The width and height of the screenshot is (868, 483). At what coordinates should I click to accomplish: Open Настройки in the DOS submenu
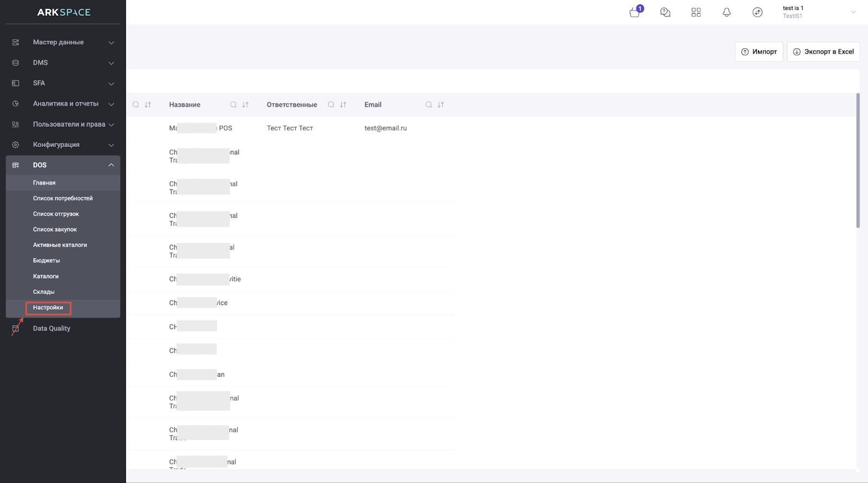tap(48, 307)
